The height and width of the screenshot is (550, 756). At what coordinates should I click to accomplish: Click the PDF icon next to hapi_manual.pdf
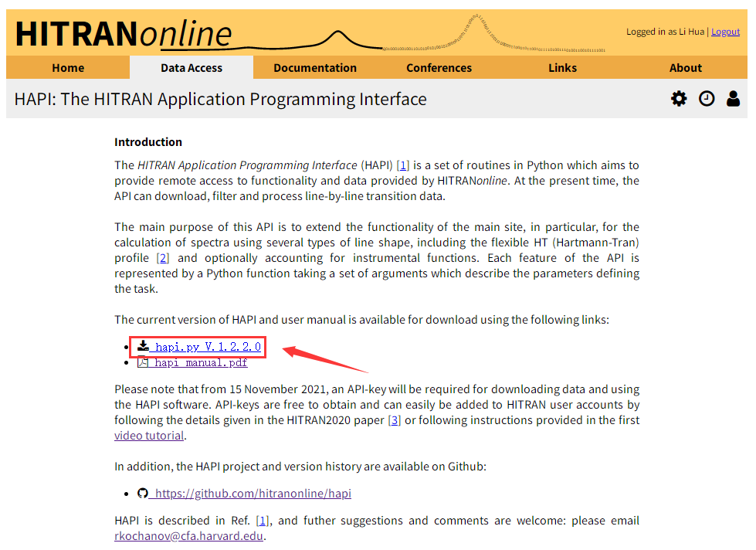[x=141, y=362]
